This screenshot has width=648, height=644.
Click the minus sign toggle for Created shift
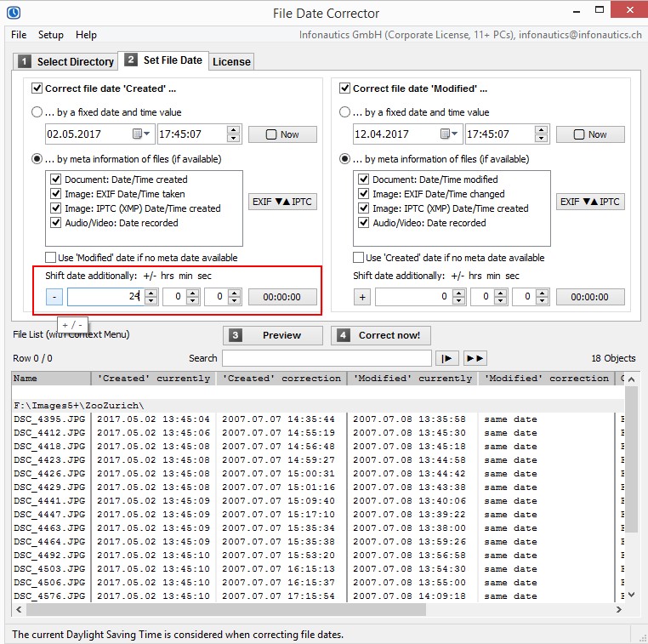54,297
